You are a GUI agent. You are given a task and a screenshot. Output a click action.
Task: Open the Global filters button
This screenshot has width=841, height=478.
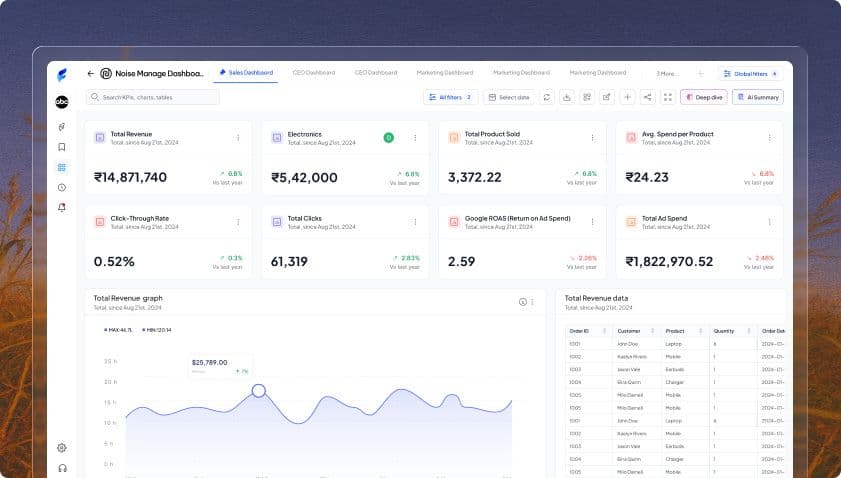click(x=750, y=73)
